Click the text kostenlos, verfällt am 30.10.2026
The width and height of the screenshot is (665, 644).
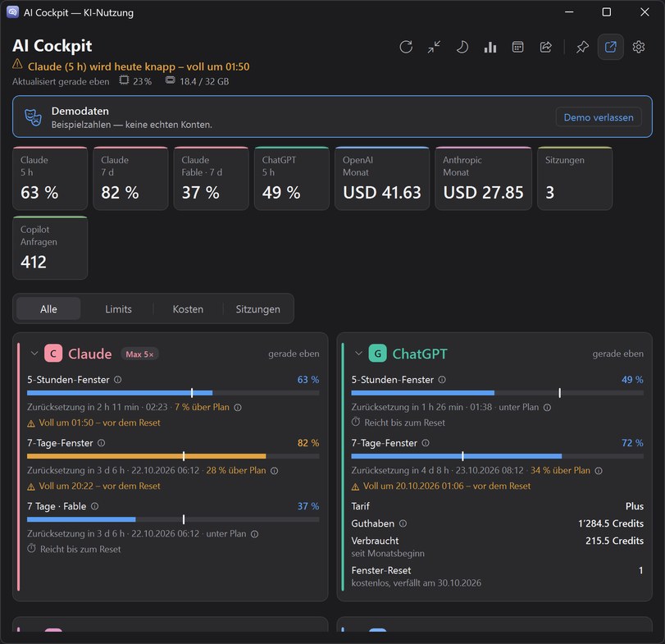[416, 583]
